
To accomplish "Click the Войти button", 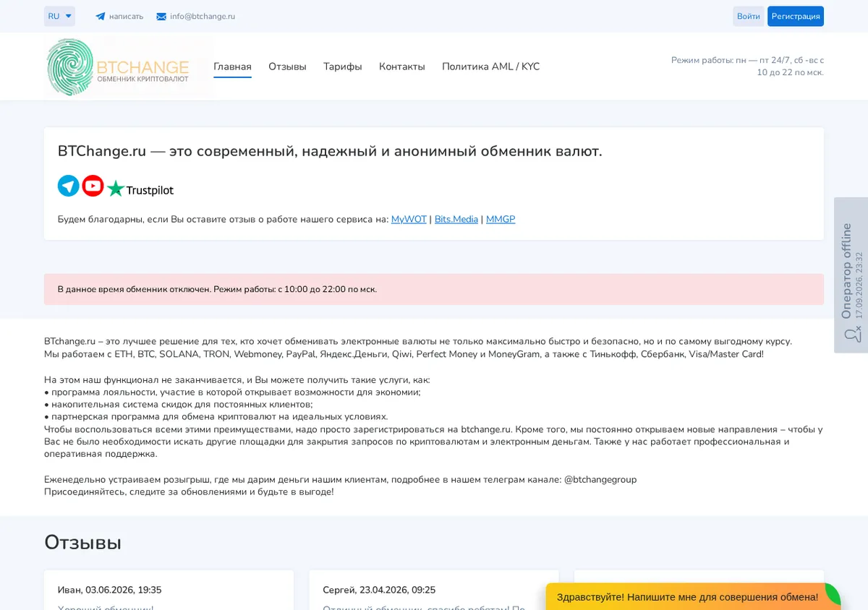I will [x=749, y=16].
